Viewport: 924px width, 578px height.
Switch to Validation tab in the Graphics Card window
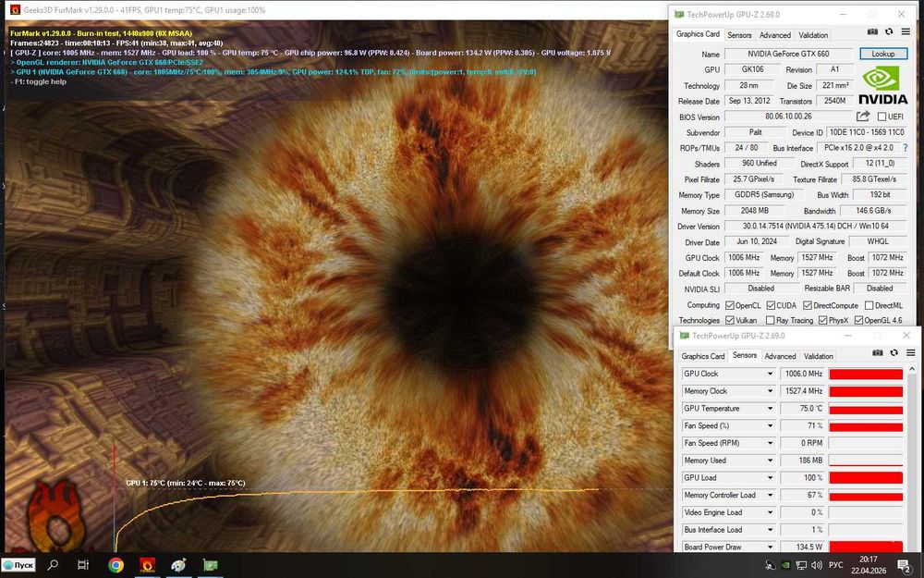813,35
